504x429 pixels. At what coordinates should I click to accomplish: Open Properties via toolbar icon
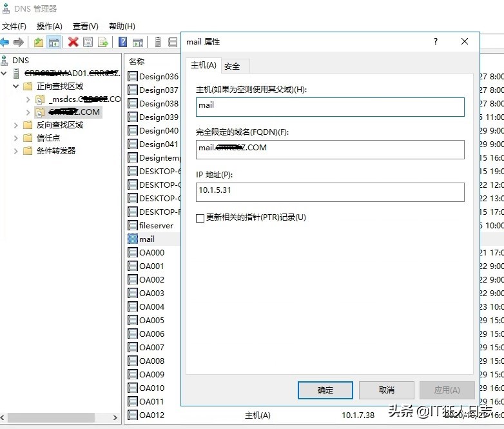click(88, 42)
